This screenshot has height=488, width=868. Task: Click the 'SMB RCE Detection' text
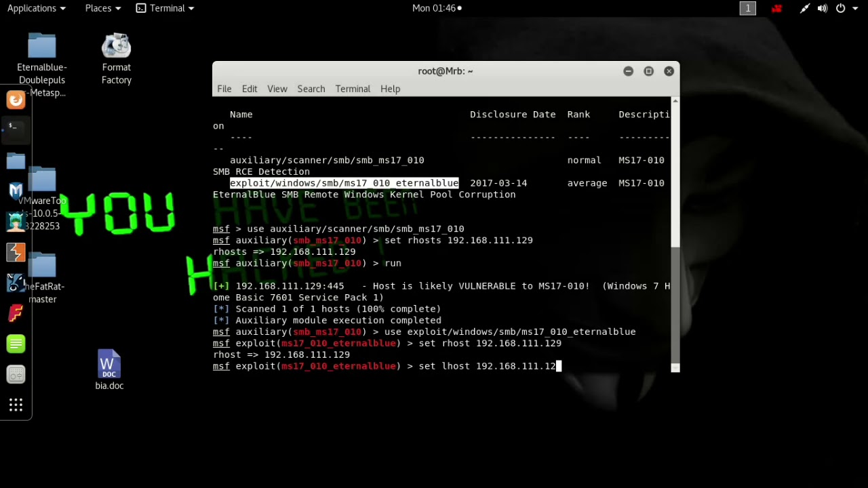point(261,171)
